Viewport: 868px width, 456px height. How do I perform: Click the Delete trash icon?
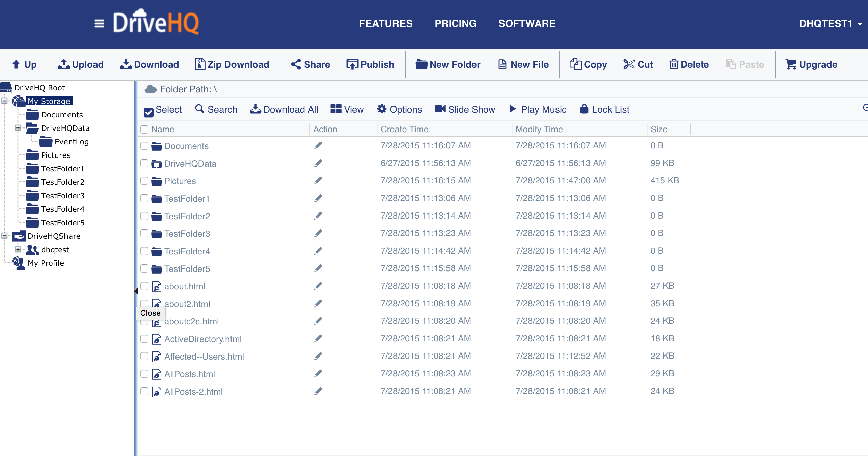[674, 64]
